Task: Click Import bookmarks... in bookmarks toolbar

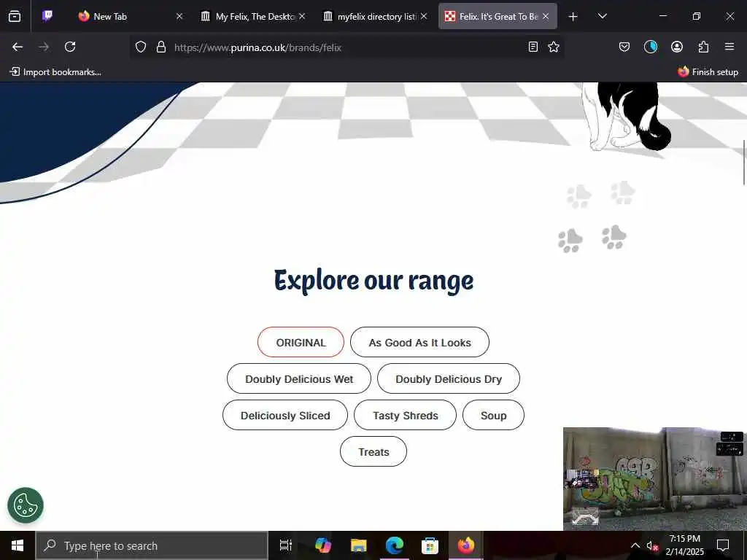Action: coord(55,72)
